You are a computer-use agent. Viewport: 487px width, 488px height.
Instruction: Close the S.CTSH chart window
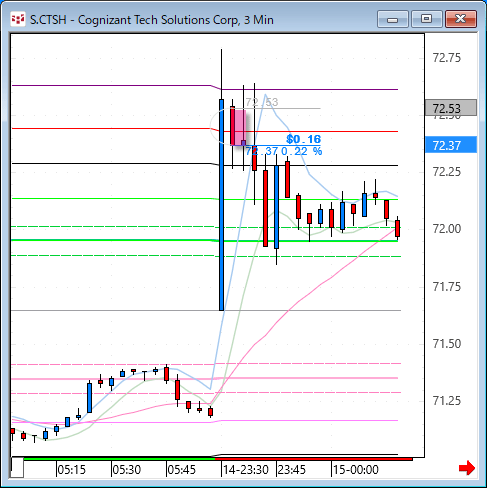pyautogui.click(x=461, y=19)
